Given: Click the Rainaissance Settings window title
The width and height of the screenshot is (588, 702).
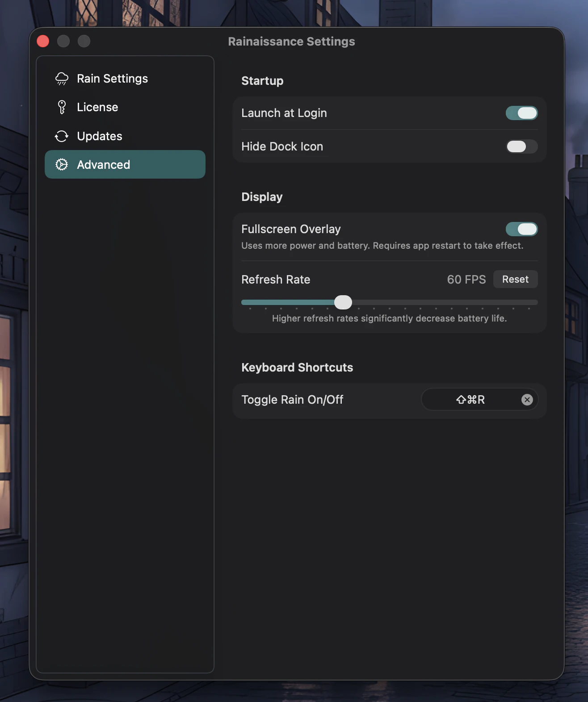Looking at the screenshot, I should tap(291, 42).
